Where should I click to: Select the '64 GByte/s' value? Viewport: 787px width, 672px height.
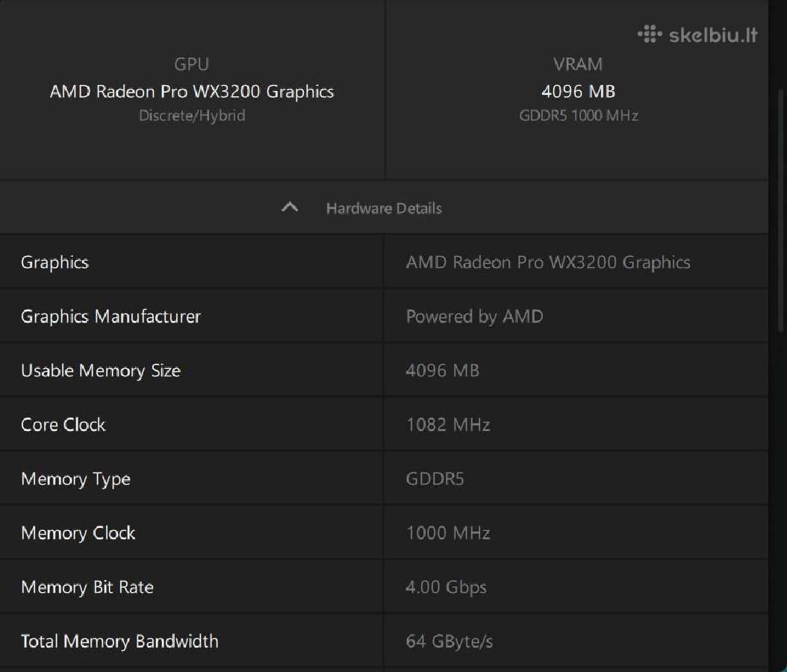450,642
